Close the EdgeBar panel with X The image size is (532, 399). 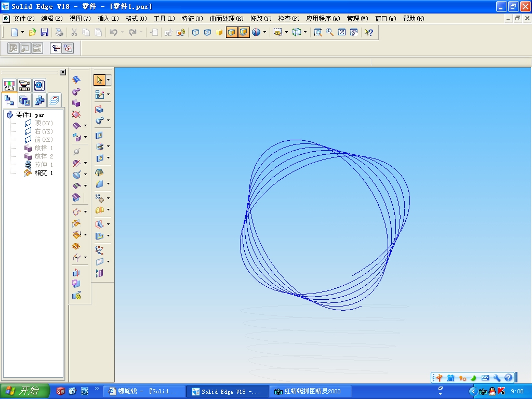(x=63, y=72)
